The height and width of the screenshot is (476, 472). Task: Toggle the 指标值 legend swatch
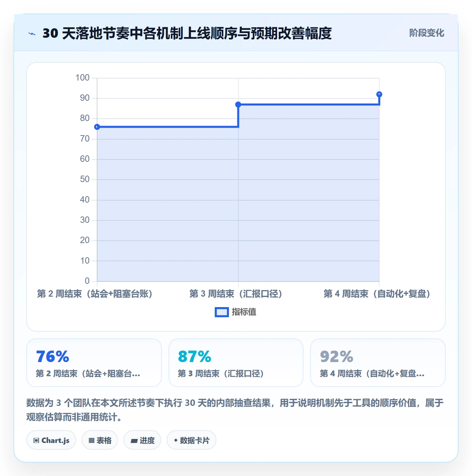222,312
